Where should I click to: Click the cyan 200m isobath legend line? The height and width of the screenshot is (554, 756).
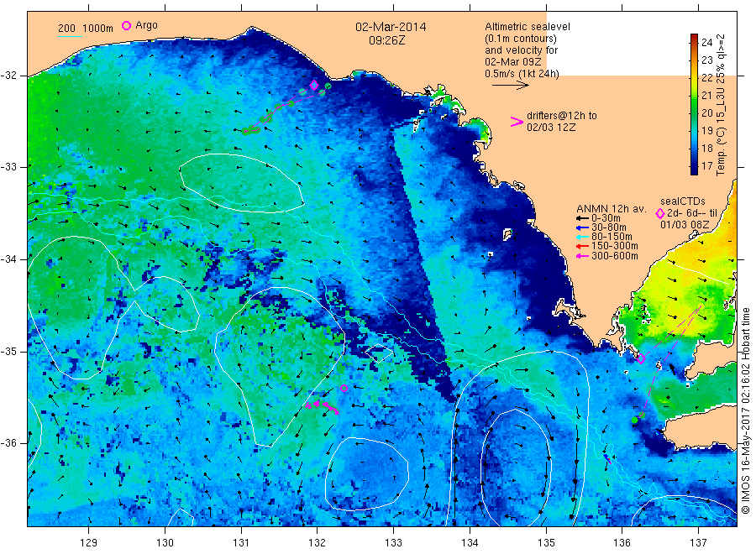pyautogui.click(x=70, y=36)
